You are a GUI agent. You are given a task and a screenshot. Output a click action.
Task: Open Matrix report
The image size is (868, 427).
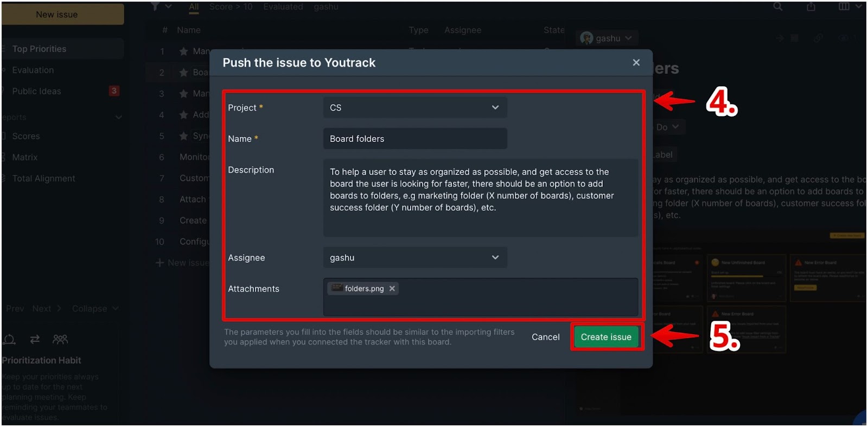coord(25,157)
